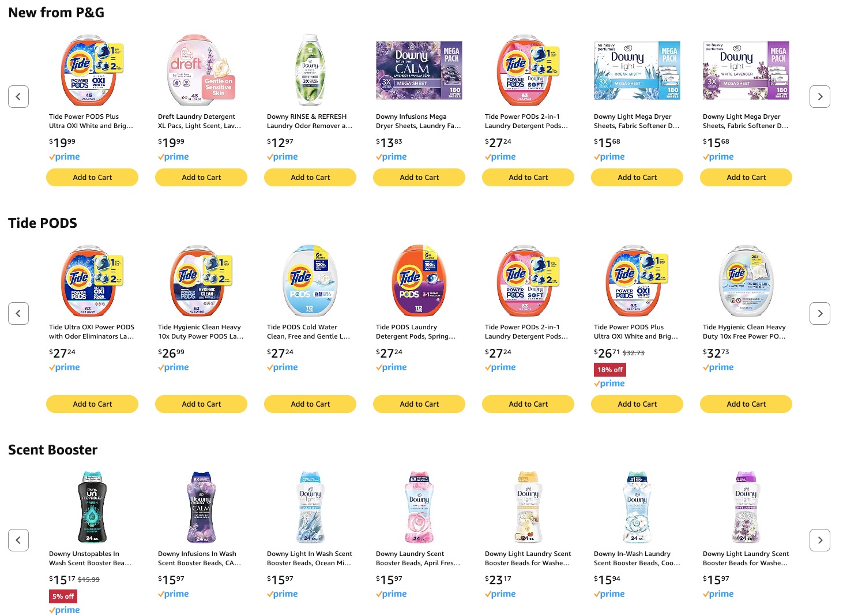Advance the Scent Booster carousel right
The height and width of the screenshot is (616, 843).
click(819, 540)
